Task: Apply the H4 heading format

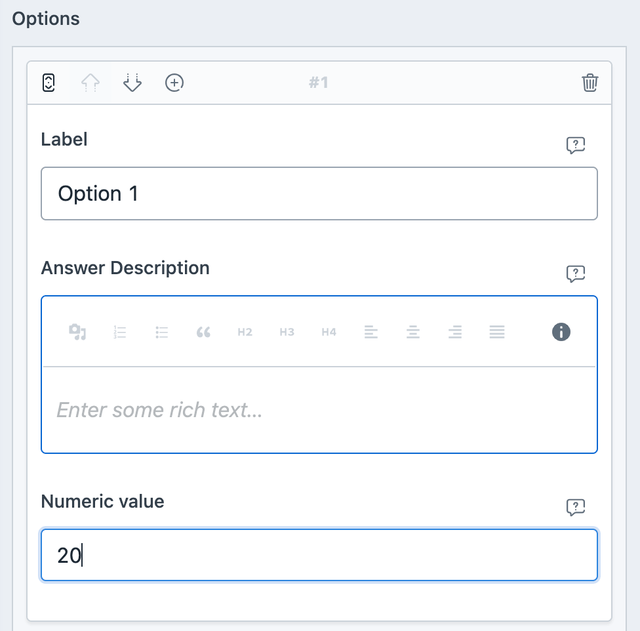Action: (329, 332)
